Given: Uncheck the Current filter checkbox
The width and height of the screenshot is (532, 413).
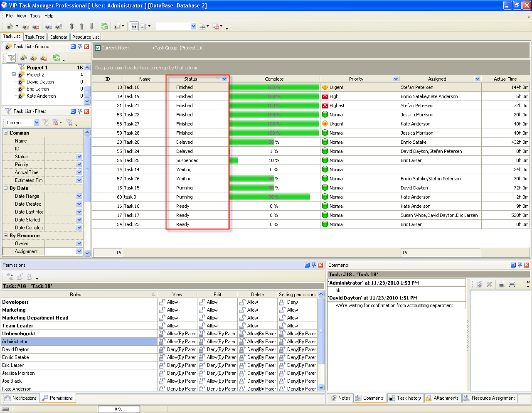Looking at the screenshot, I should coord(98,48).
